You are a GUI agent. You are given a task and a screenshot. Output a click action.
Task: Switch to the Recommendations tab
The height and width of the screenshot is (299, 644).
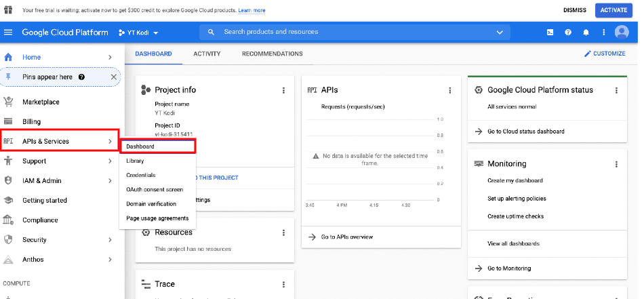pyautogui.click(x=273, y=54)
